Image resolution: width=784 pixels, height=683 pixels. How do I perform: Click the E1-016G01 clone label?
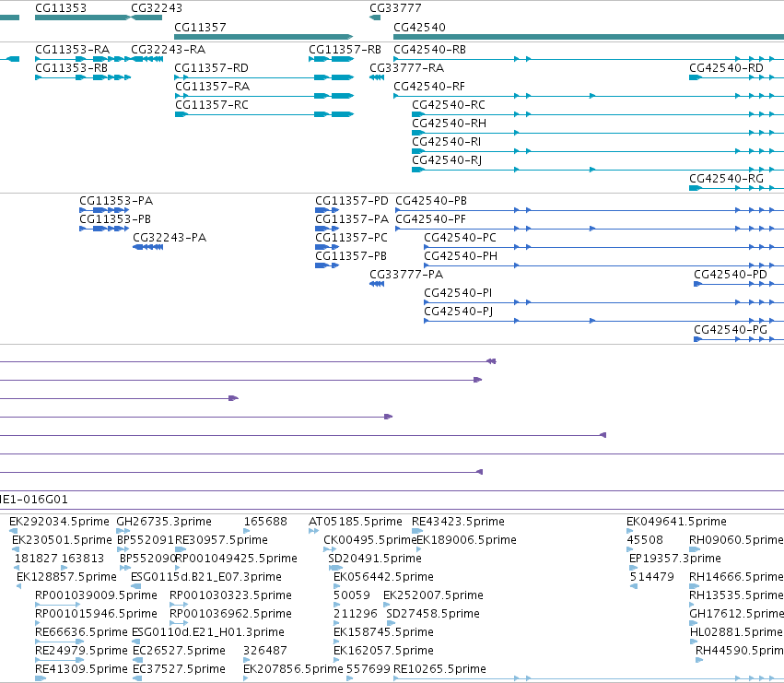pos(34,500)
